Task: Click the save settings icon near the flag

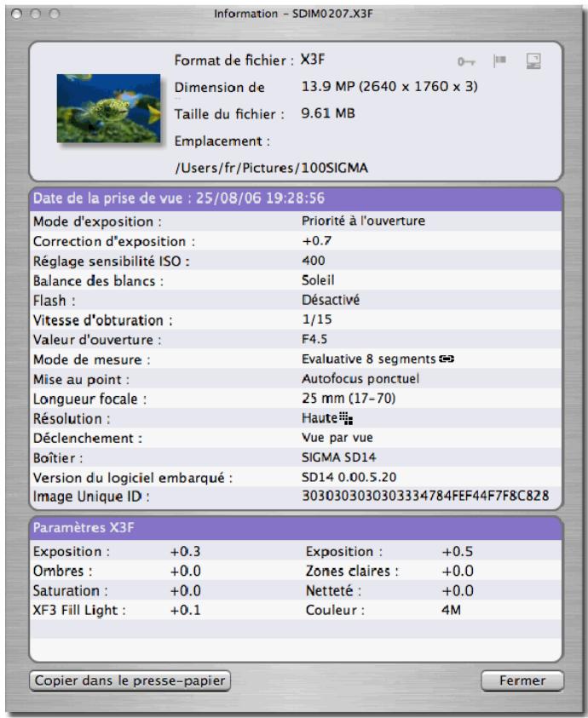Action: 533,61
